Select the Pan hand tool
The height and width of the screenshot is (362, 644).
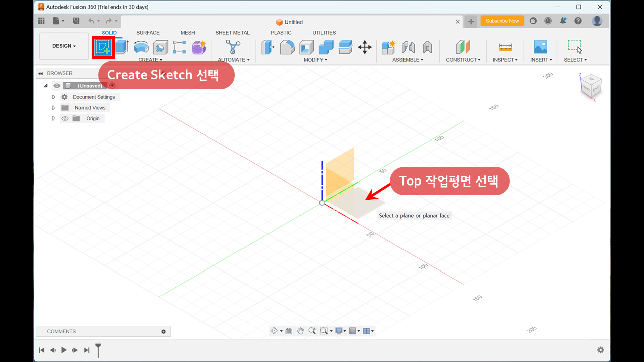(x=300, y=331)
